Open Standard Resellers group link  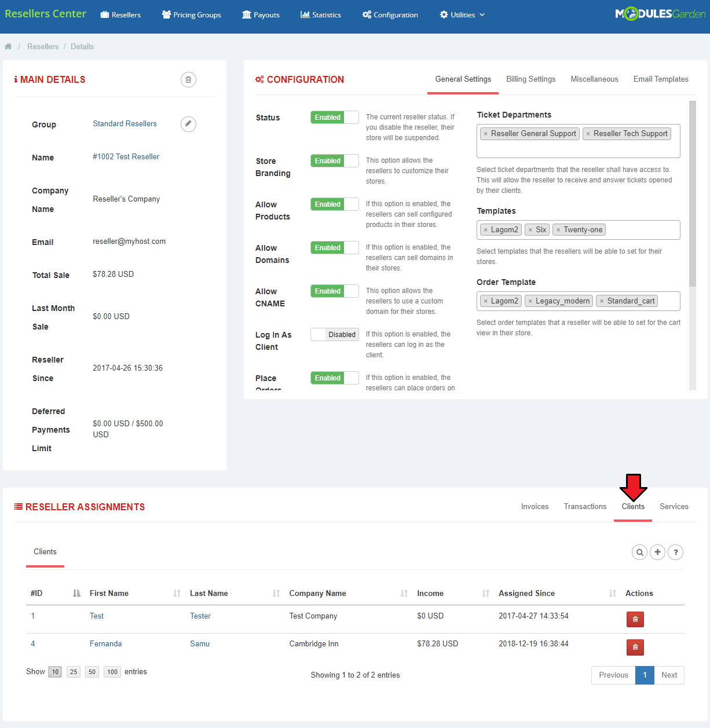125,124
